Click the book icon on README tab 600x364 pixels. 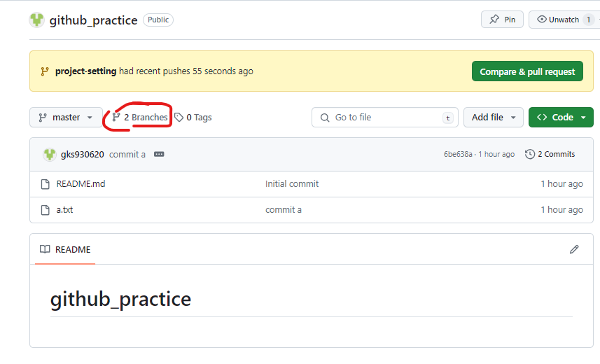tap(45, 250)
